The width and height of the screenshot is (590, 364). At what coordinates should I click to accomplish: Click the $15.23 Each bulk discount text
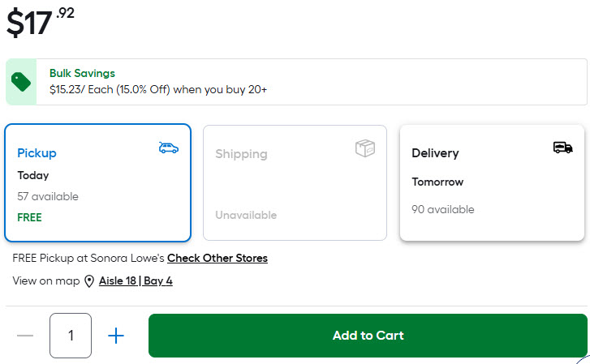point(158,89)
